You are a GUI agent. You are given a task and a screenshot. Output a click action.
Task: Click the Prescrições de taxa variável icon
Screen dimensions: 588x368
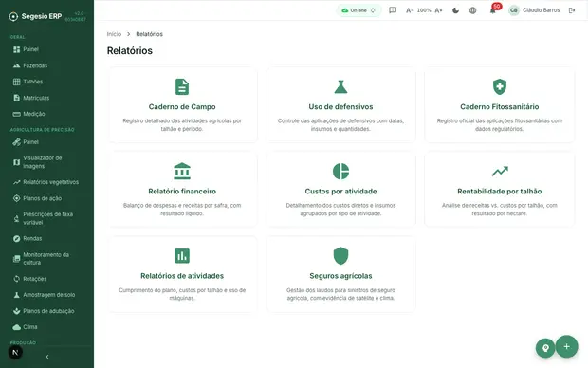[x=16, y=218]
